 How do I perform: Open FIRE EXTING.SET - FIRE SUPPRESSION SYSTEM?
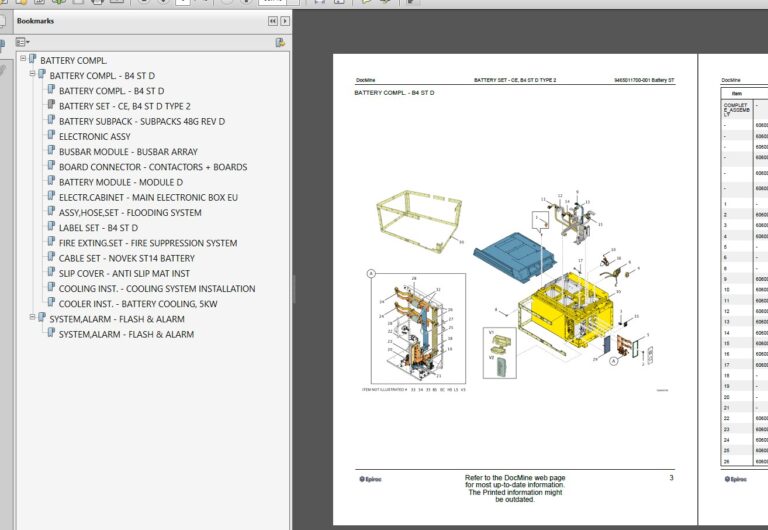tap(148, 243)
